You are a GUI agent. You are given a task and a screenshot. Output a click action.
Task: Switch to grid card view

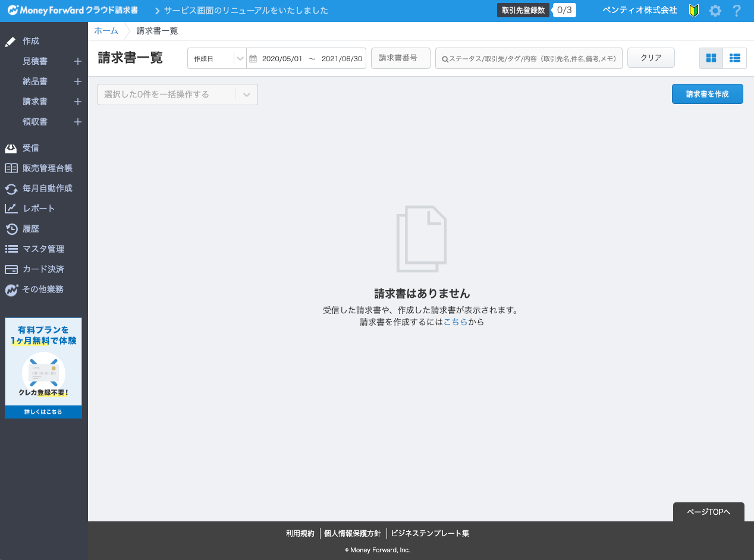click(x=711, y=58)
